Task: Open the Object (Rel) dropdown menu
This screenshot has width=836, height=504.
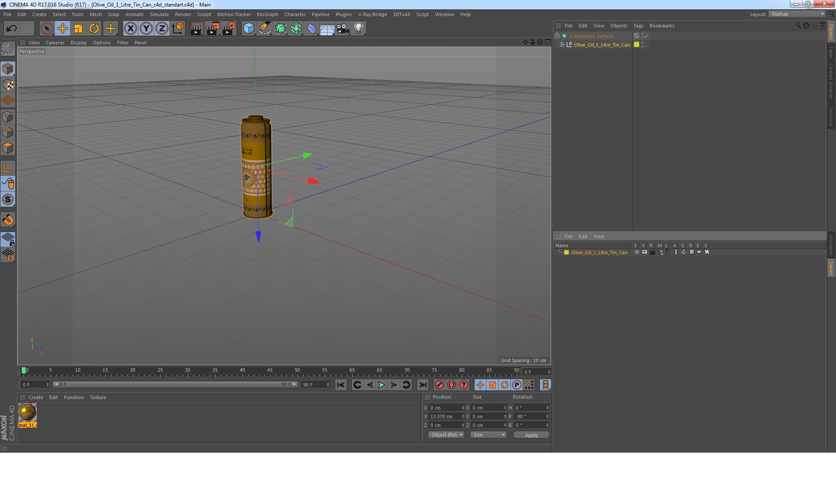Action: 445,435
